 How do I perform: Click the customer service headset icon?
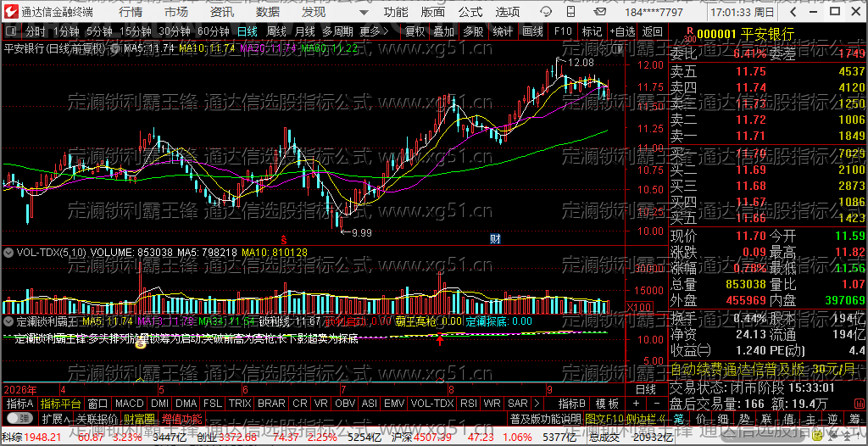pyautogui.click(x=545, y=12)
